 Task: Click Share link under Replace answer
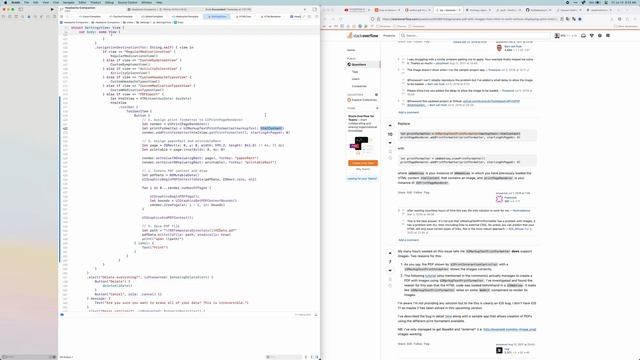(x=402, y=192)
